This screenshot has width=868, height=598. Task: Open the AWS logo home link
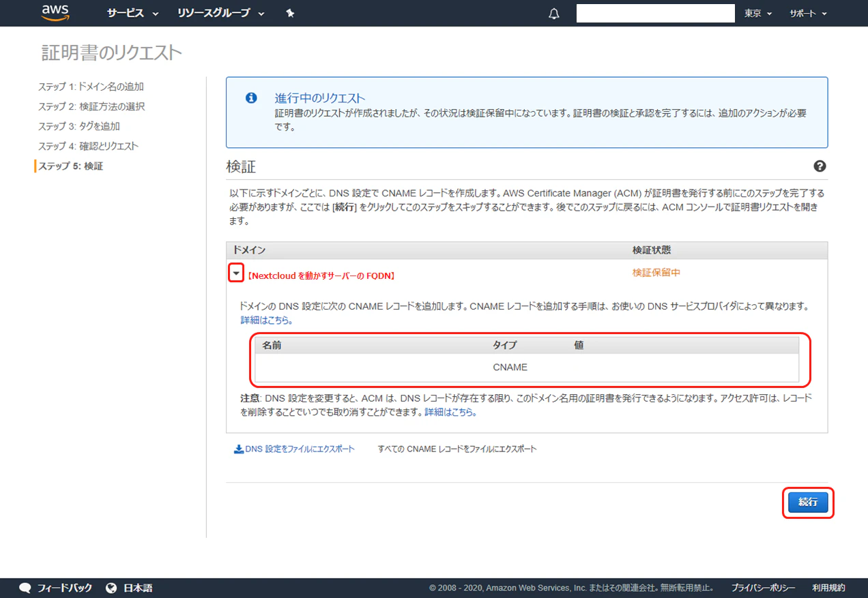coord(54,12)
